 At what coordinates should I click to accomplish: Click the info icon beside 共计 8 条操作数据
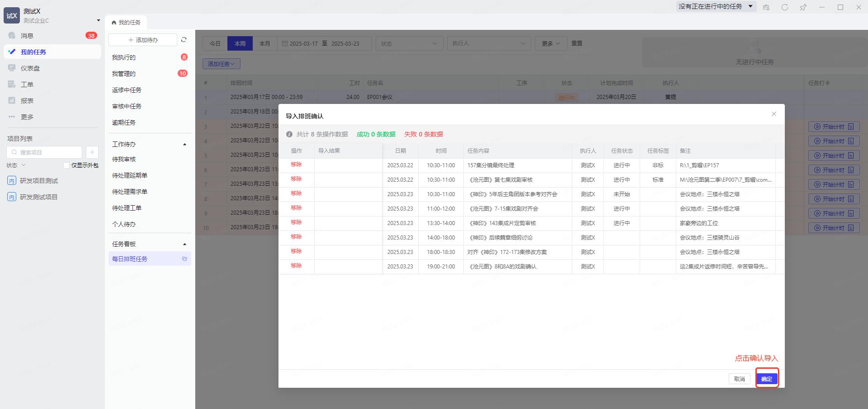click(289, 134)
